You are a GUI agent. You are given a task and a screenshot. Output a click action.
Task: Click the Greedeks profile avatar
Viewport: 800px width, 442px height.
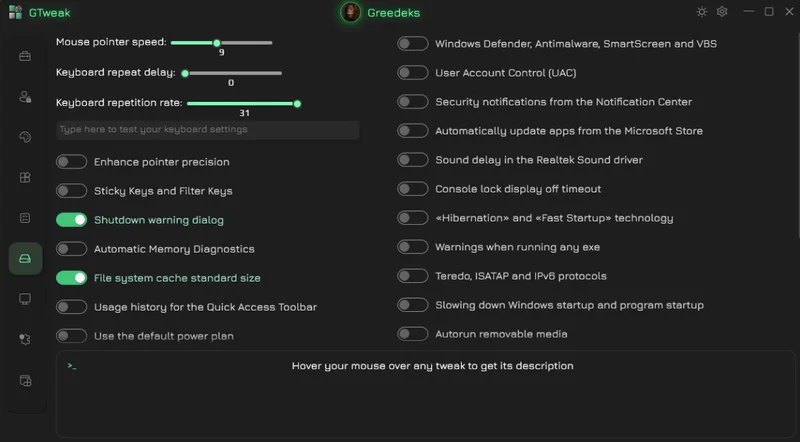click(351, 12)
